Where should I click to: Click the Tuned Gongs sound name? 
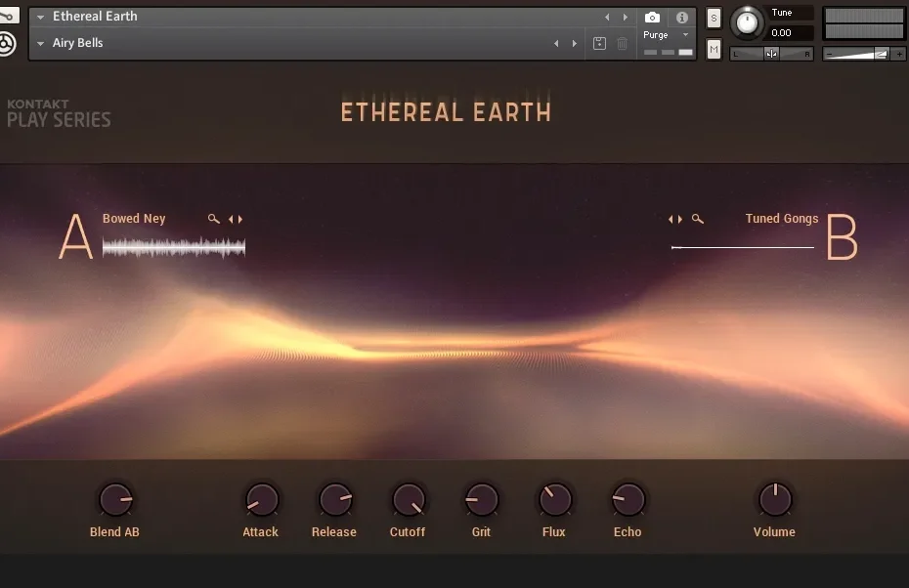(x=781, y=219)
